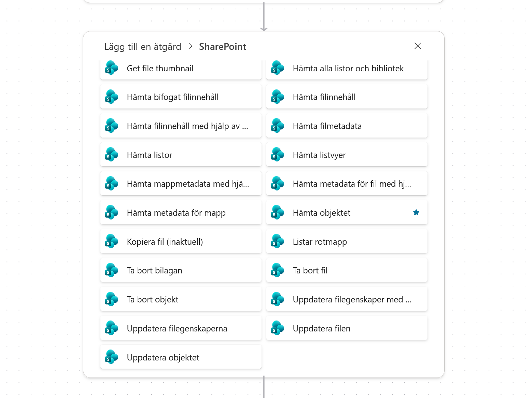Click the SharePoint icon beside Ta bort fil

pyautogui.click(x=278, y=270)
